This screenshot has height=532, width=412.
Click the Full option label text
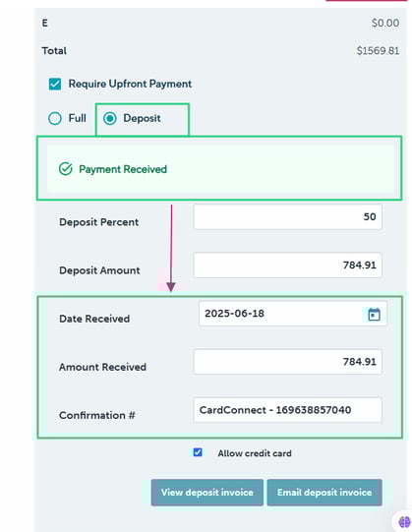coord(77,118)
